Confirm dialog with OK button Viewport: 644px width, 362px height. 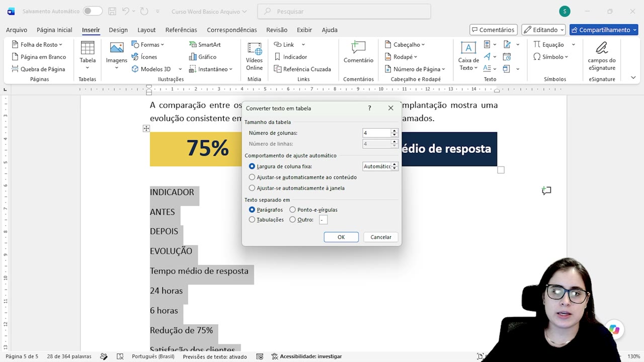click(x=341, y=237)
